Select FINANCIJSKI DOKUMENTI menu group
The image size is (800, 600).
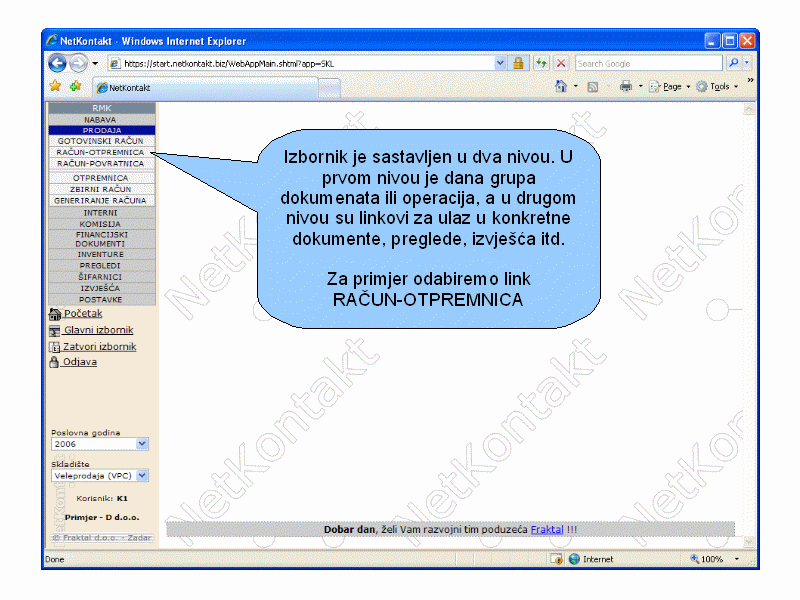[102, 239]
